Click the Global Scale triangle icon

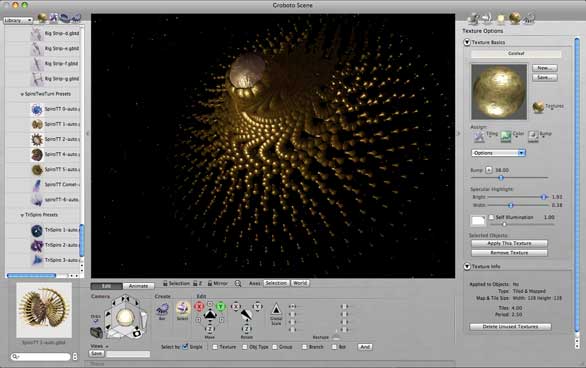pos(276,309)
